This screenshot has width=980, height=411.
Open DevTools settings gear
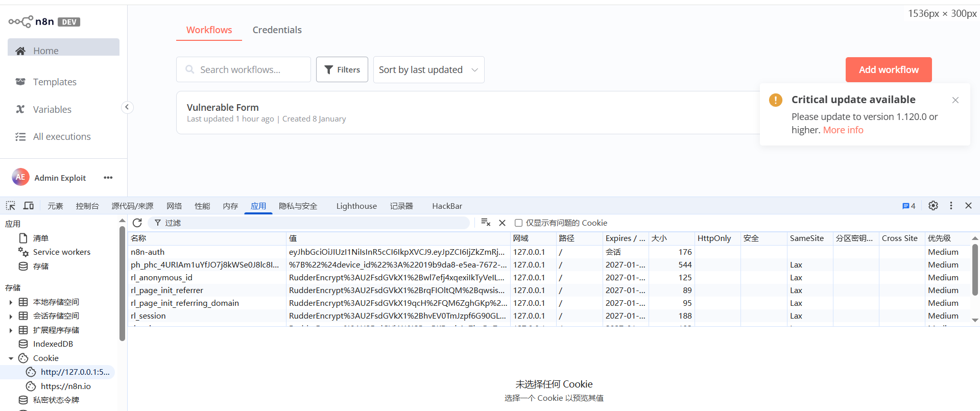(x=933, y=206)
